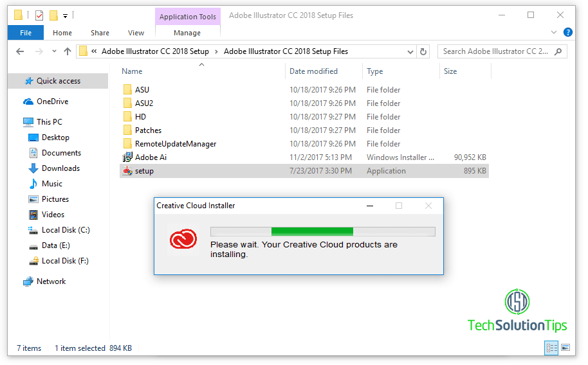
Task: Click the '90,952 KB' size cell
Action: point(470,157)
